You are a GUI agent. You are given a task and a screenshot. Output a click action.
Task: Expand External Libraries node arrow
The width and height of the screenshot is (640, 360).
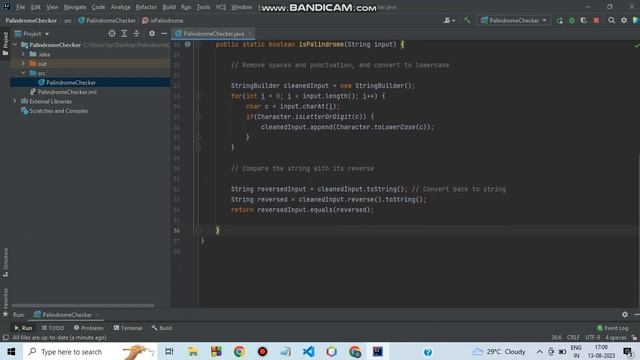click(x=15, y=101)
